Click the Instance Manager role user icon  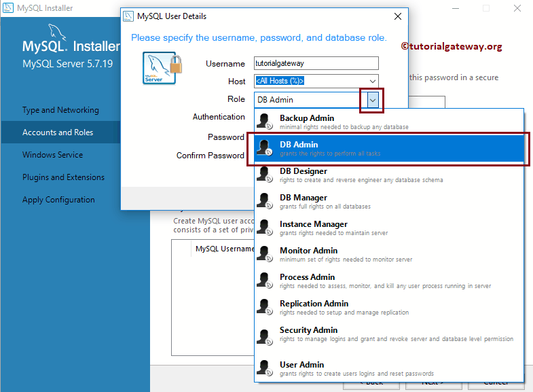tap(265, 228)
